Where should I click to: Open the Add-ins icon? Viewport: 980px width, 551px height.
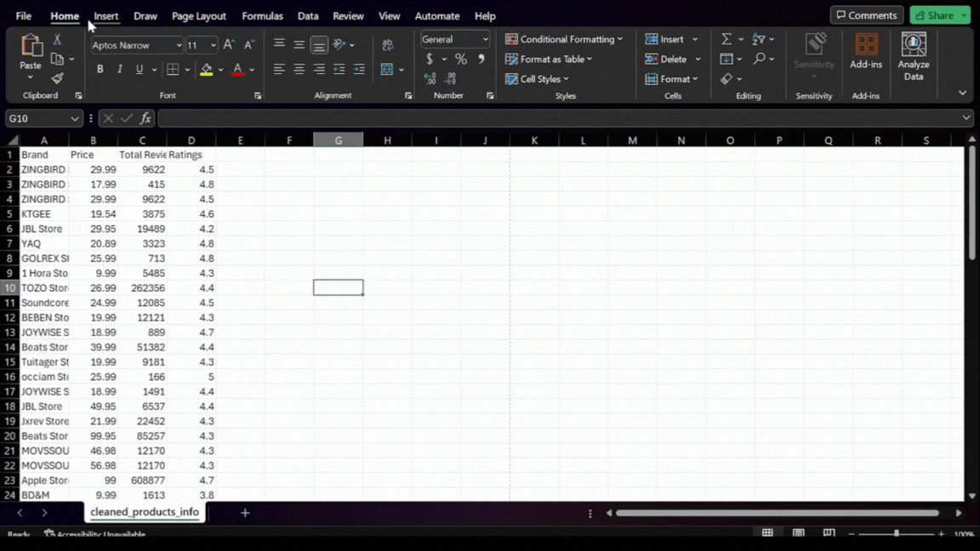[866, 45]
